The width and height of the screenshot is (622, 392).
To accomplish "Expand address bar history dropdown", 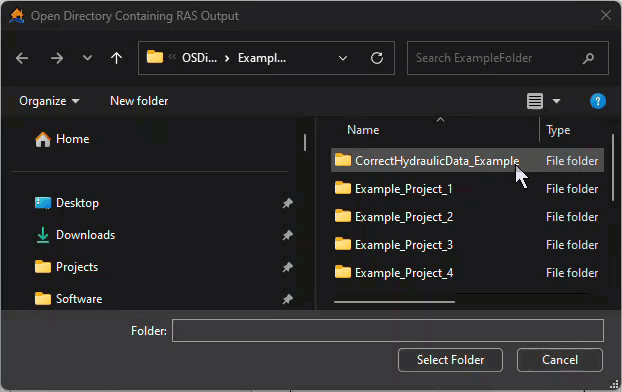I will tap(343, 58).
